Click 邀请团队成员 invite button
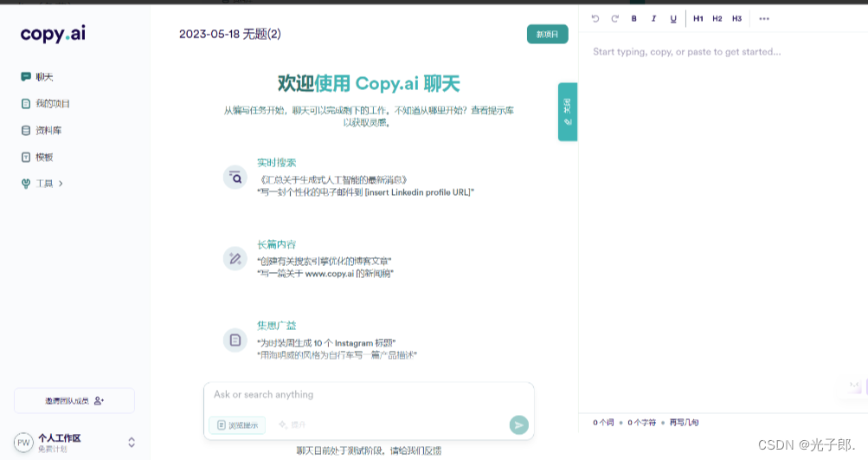Image resolution: width=868 pixels, height=460 pixels. click(x=74, y=401)
